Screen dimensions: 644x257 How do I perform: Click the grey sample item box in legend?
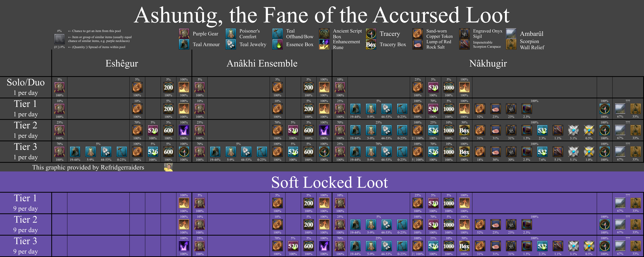[59, 39]
